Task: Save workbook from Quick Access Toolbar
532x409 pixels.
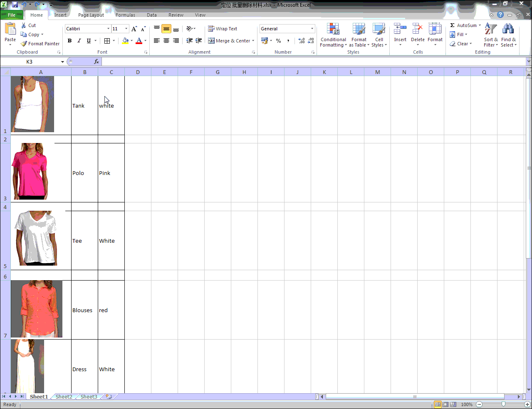Action: click(15, 5)
